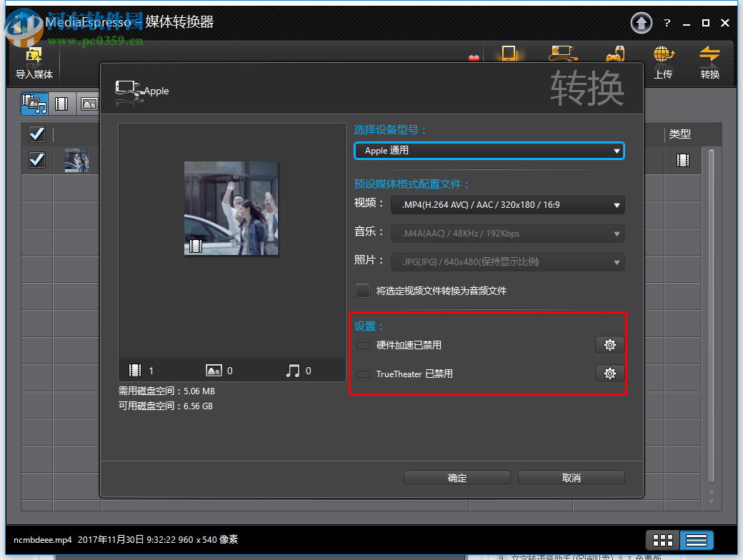Uncheck the first file list checkbox
Screen dimensions: 743x560
click(x=36, y=134)
